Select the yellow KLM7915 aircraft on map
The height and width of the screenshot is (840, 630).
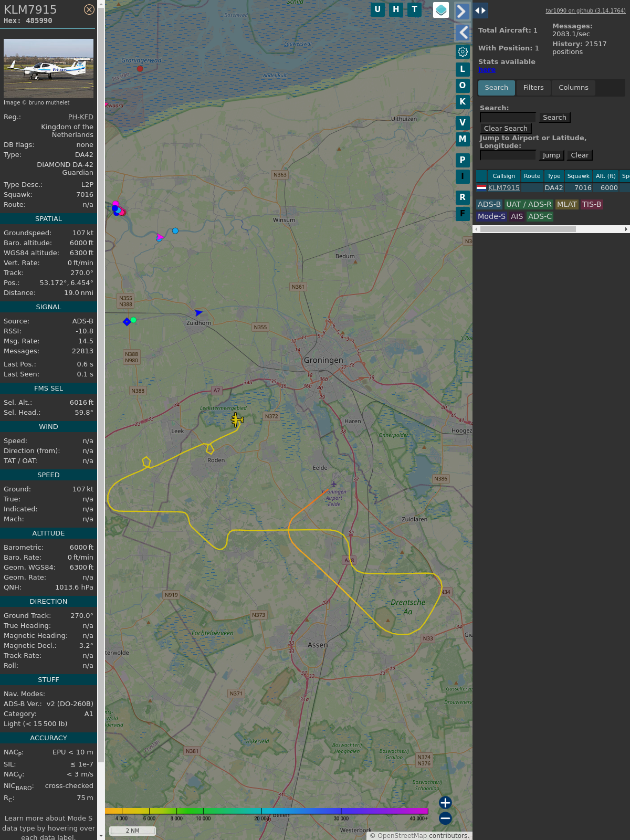237,419
